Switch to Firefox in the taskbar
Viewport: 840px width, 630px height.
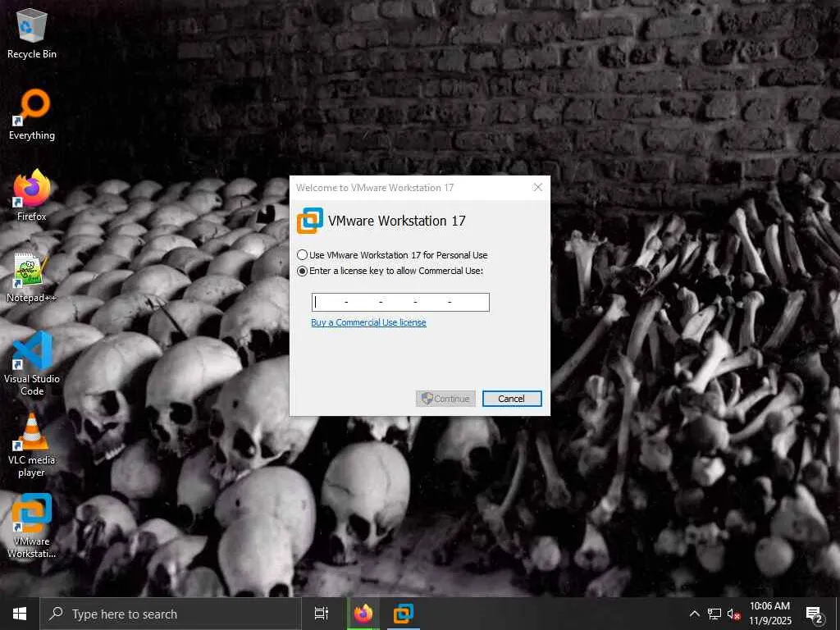[363, 614]
